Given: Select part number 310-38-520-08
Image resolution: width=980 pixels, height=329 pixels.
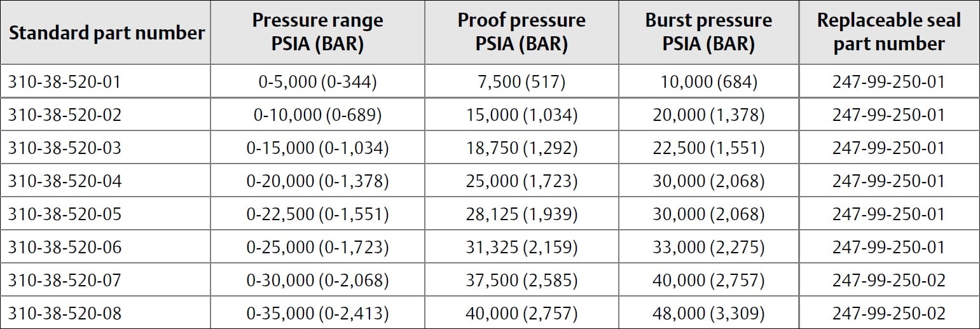Looking at the screenshot, I should [x=64, y=313].
